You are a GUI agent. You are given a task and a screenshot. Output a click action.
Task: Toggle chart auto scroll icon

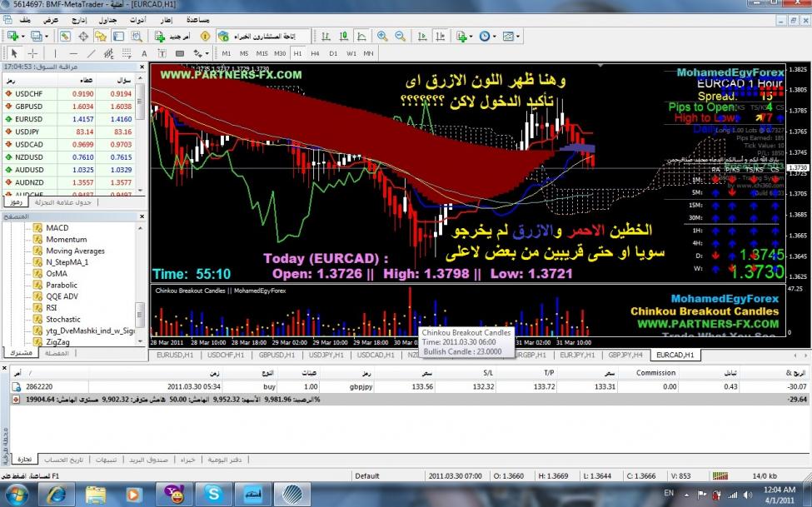tap(422, 37)
